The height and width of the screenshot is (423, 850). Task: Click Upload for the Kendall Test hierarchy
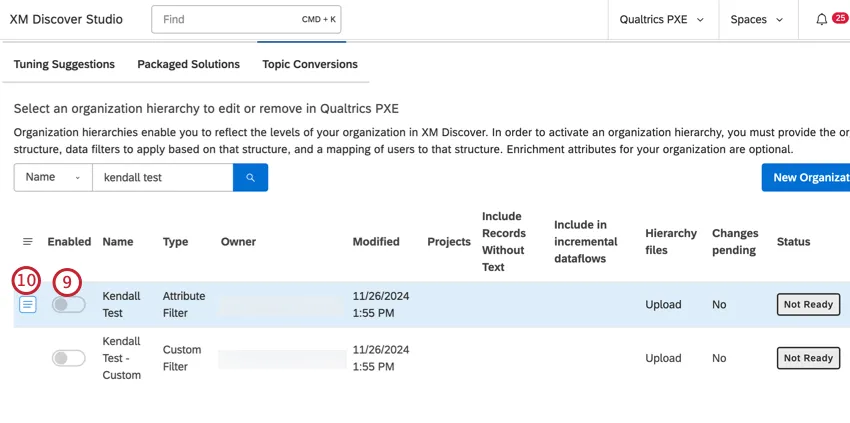coord(663,304)
